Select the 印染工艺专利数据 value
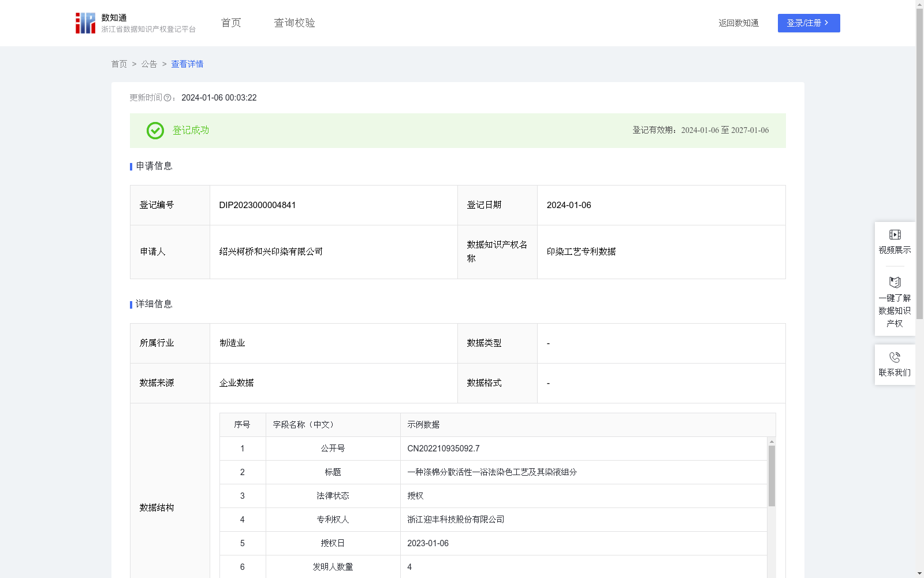This screenshot has width=924, height=578. click(581, 251)
